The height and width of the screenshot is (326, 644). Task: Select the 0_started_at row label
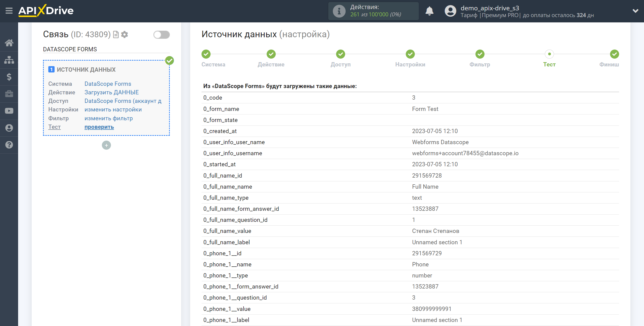coord(219,164)
